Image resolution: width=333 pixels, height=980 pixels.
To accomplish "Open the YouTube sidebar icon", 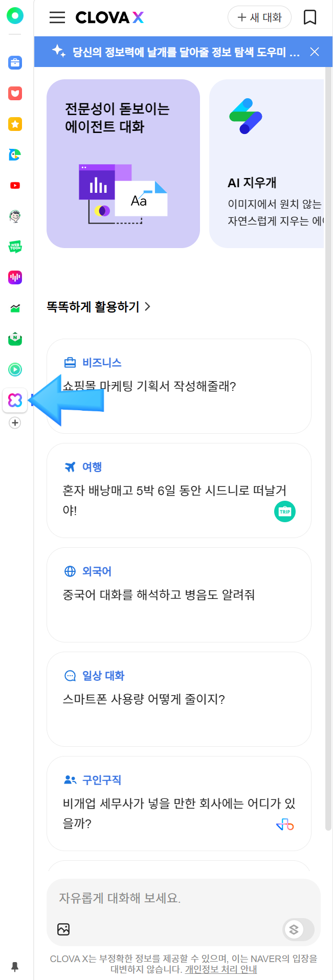I will tap(15, 186).
